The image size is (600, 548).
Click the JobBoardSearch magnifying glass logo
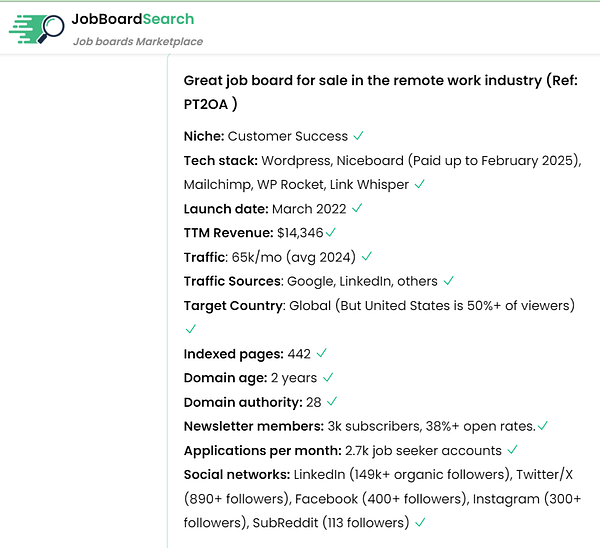[x=37, y=29]
